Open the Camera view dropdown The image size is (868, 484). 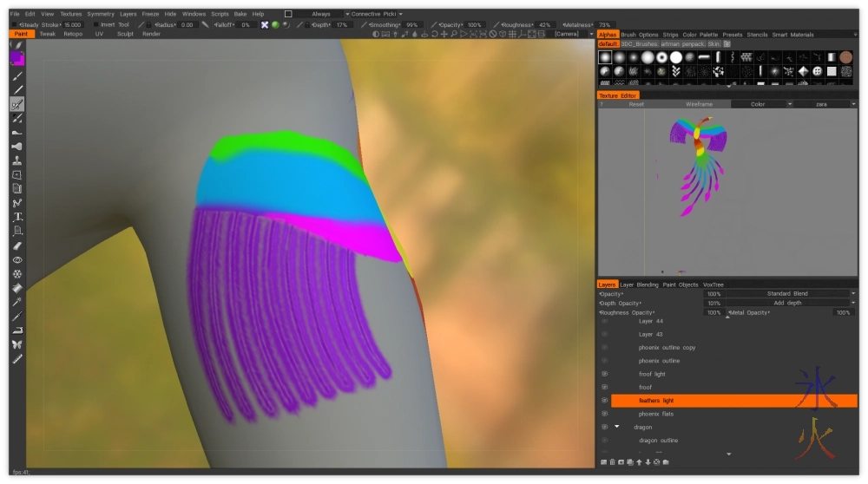click(x=571, y=34)
